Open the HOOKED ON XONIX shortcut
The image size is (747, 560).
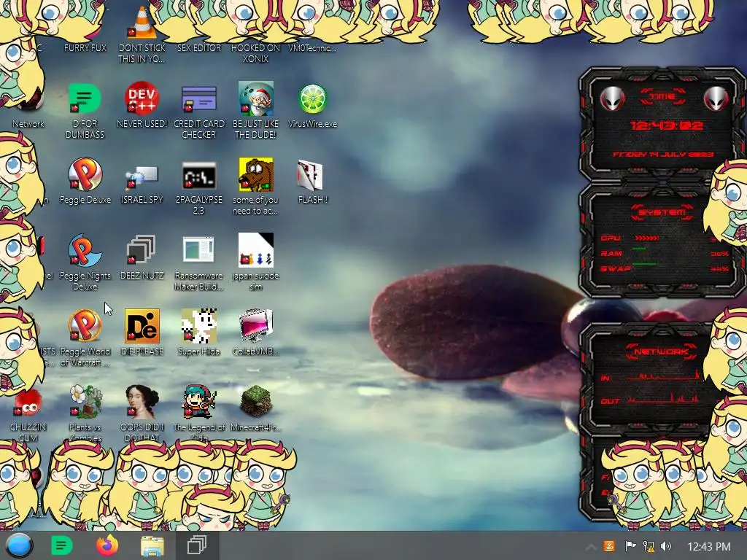(x=256, y=52)
